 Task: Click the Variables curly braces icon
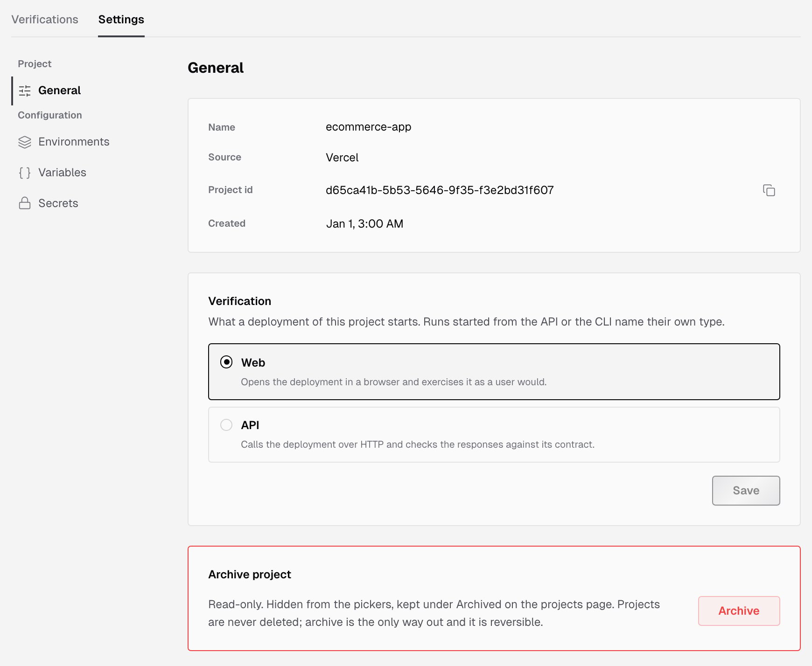[25, 173]
